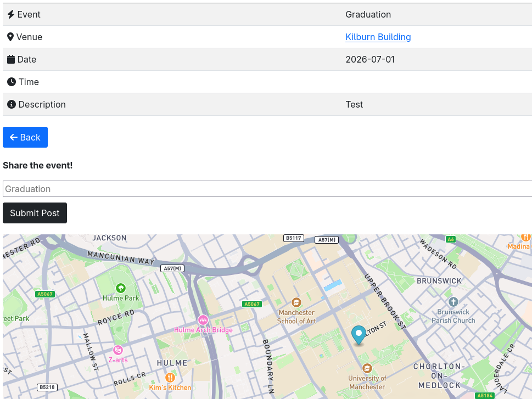Click the University of Manchester map icon
The width and height of the screenshot is (532, 399).
pyautogui.click(x=367, y=368)
